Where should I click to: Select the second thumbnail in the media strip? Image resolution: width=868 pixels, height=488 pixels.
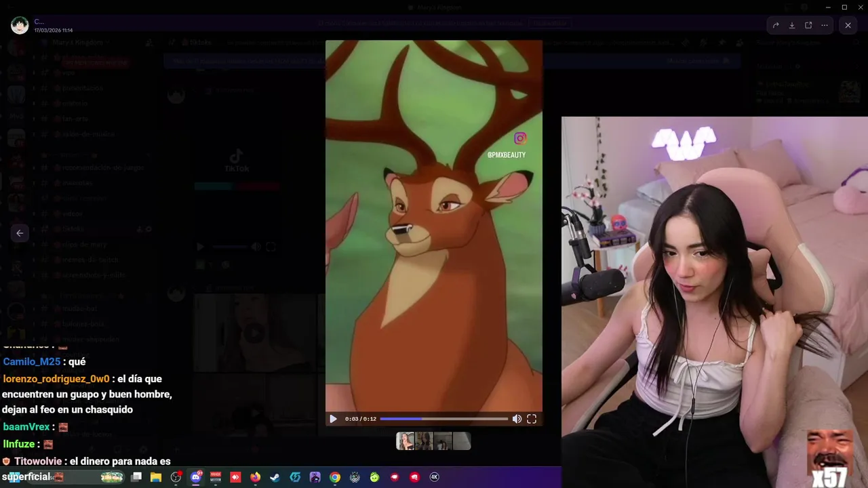[x=424, y=441]
